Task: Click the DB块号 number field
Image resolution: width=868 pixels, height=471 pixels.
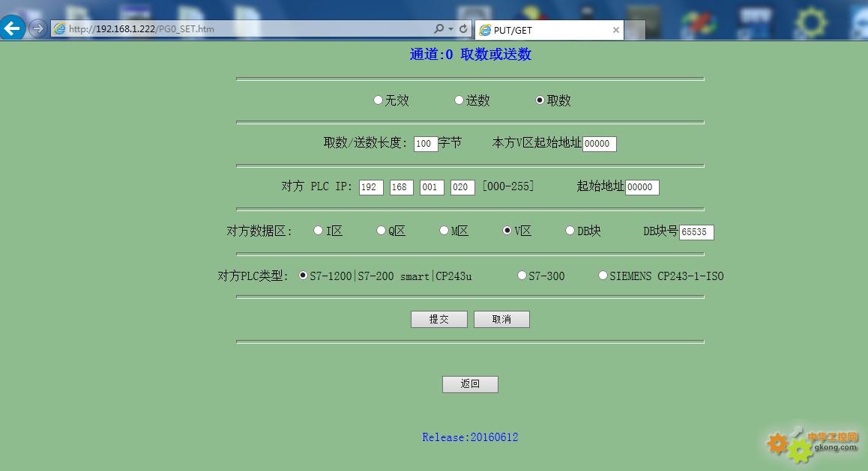Action: (x=696, y=232)
